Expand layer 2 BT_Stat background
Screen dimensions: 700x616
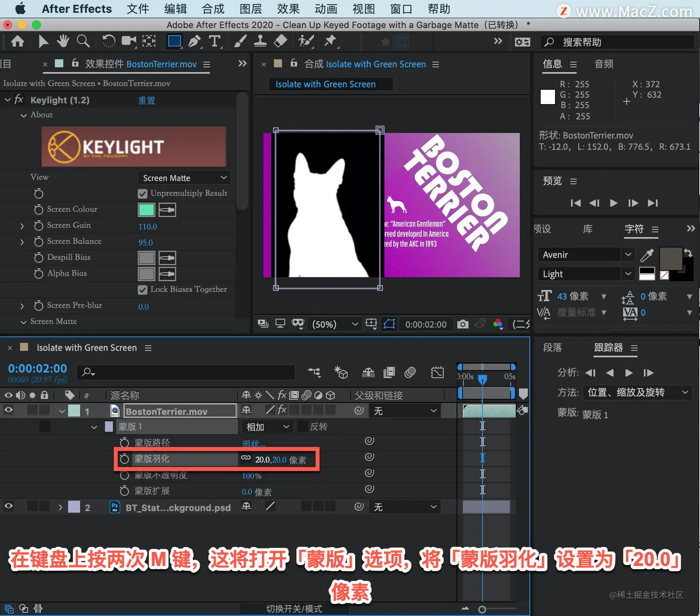[60, 508]
